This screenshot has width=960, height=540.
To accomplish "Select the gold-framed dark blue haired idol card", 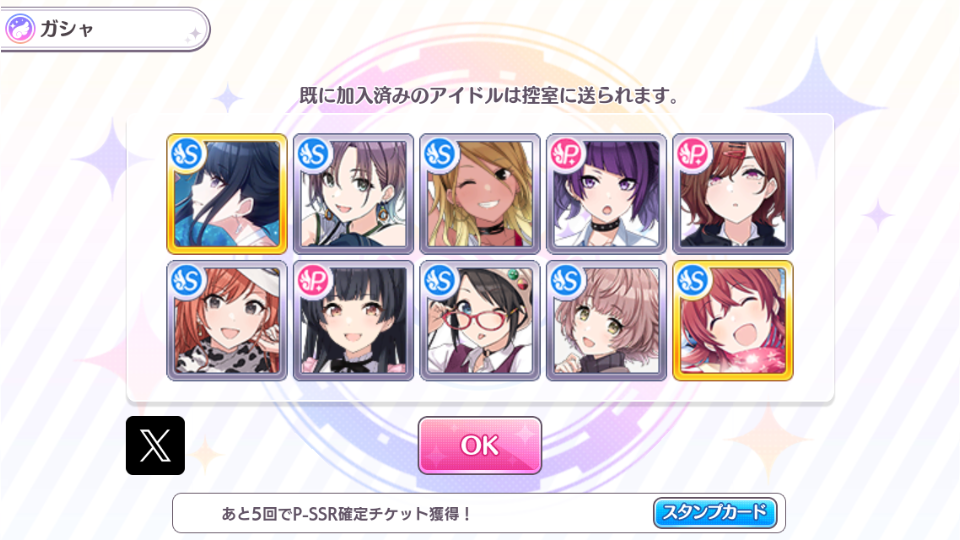I will pyautogui.click(x=227, y=194).
